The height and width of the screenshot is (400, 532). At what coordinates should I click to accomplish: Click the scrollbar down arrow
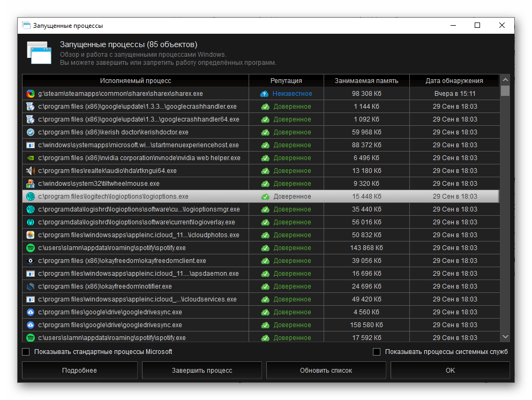point(505,337)
